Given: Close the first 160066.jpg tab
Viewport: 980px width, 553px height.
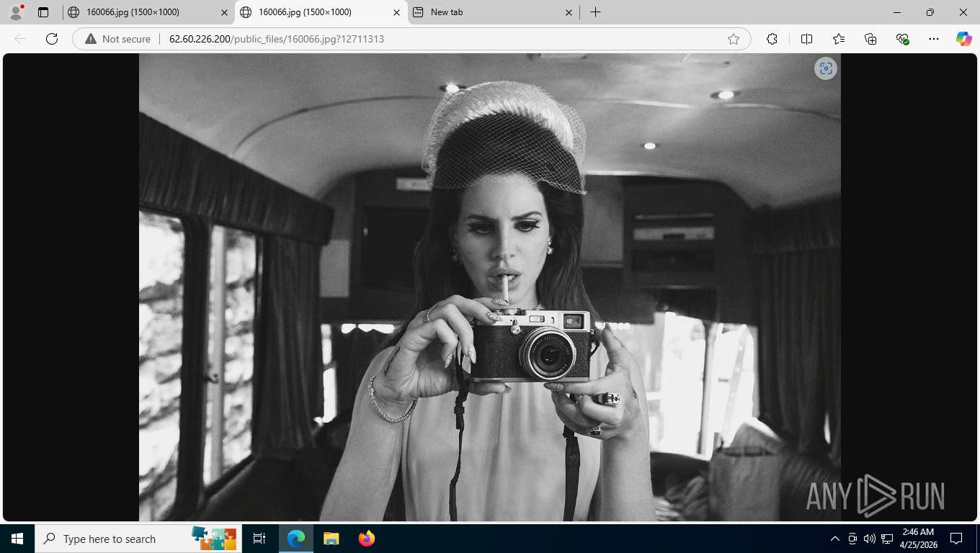Looking at the screenshot, I should point(224,12).
